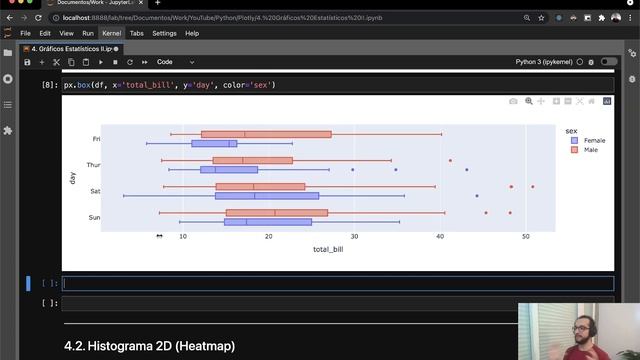This screenshot has height=360, width=640.
Task: Click the 4.2. Histograma 2D (Heatmap) heading
Action: coord(149,346)
